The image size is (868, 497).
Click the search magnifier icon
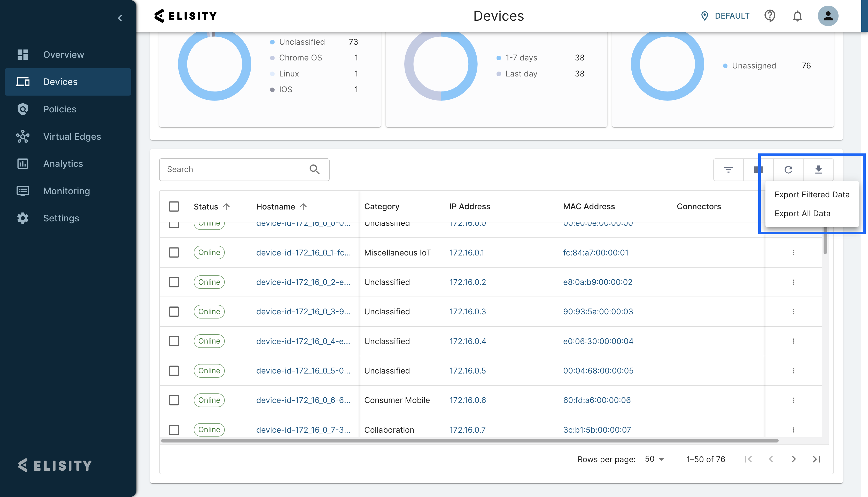pyautogui.click(x=314, y=170)
